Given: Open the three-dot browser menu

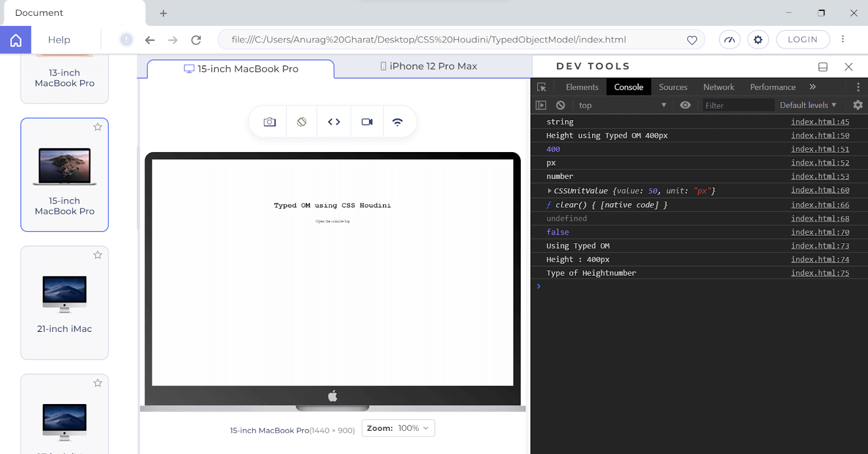Looking at the screenshot, I should [843, 39].
